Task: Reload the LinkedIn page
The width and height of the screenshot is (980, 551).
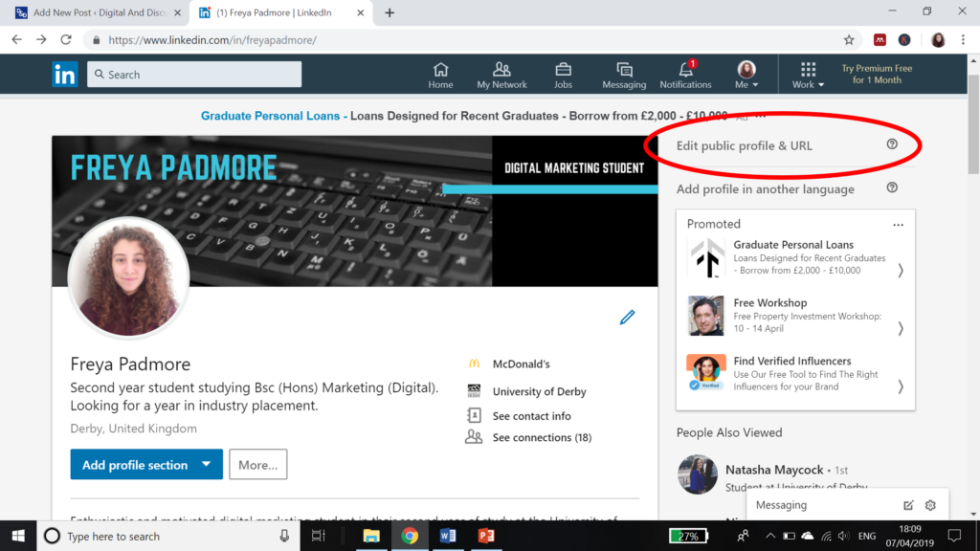Action: pos(66,40)
